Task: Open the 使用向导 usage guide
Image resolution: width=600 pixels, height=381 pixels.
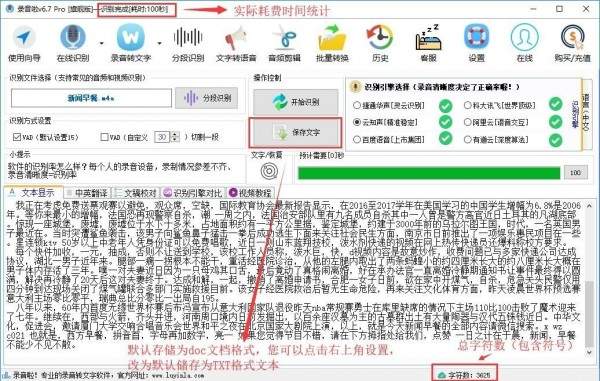Action: 24,43
